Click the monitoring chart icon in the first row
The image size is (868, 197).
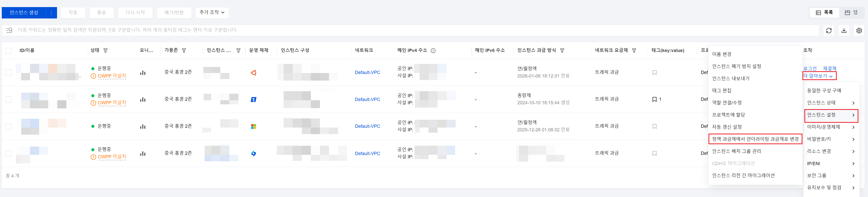pyautogui.click(x=143, y=72)
